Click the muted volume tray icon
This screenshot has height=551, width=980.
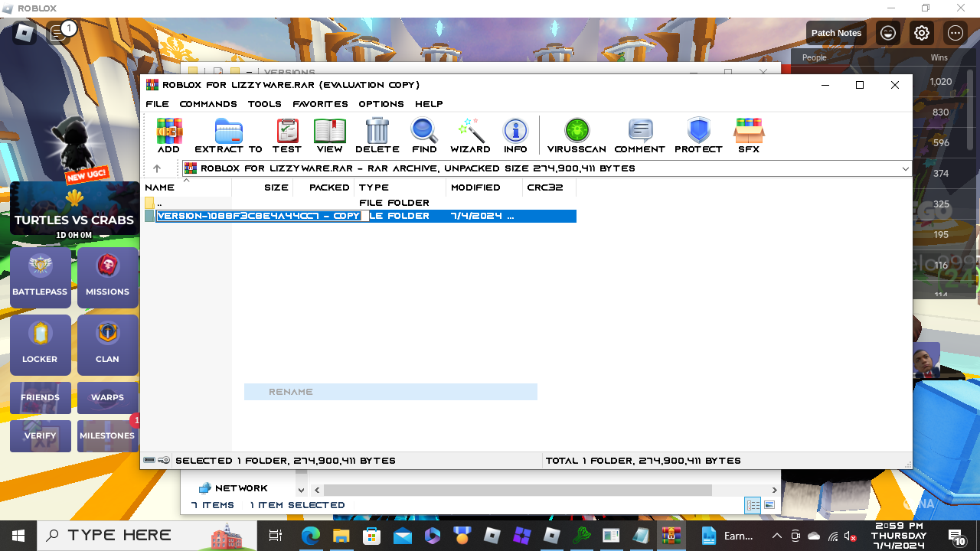tap(849, 536)
